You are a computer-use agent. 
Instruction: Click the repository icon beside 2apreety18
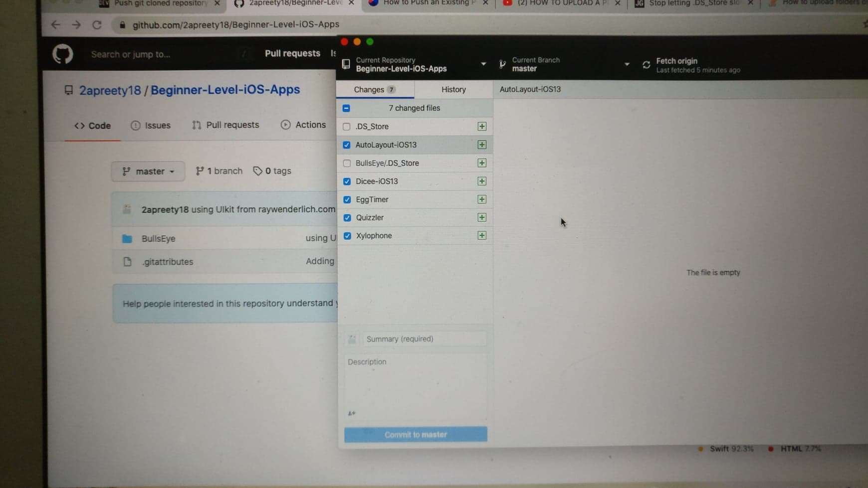click(69, 90)
